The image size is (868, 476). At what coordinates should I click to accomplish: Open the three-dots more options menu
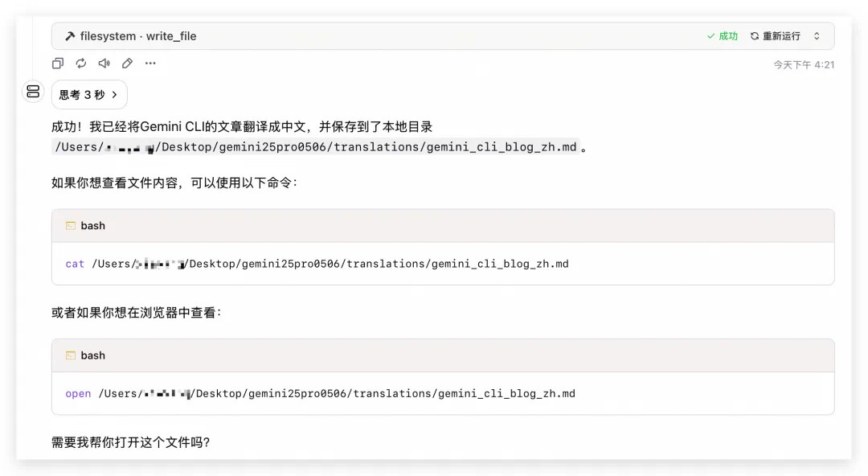[x=150, y=64]
